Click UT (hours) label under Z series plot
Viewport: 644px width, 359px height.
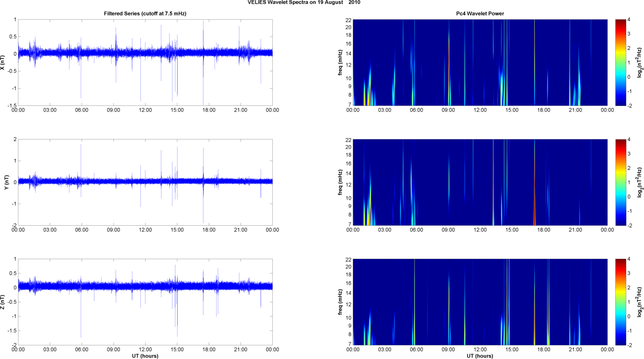pyautogui.click(x=145, y=356)
